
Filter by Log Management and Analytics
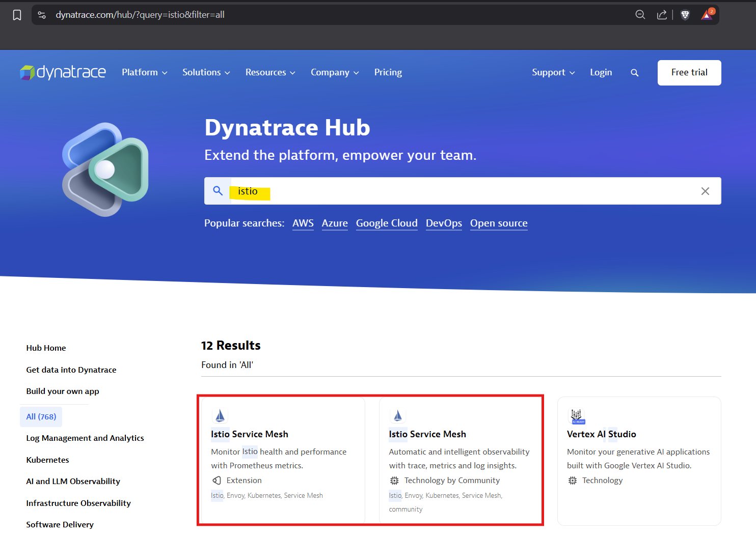pos(85,438)
